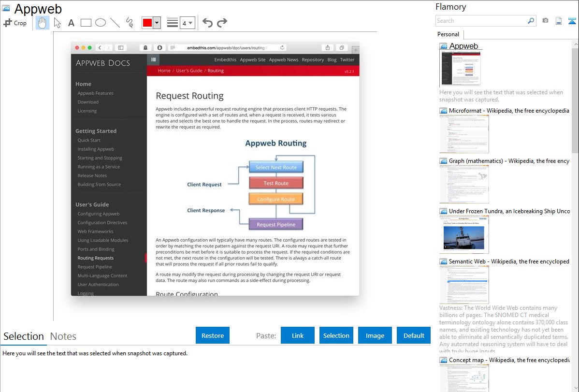Select the arrow pointer tool

click(x=57, y=23)
